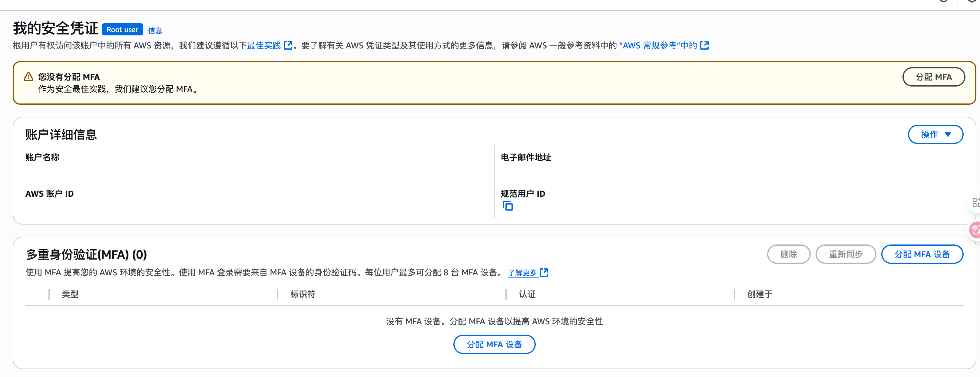980x377 pixels.
Task: Open the 信息 link beside Root user
Action: click(155, 30)
